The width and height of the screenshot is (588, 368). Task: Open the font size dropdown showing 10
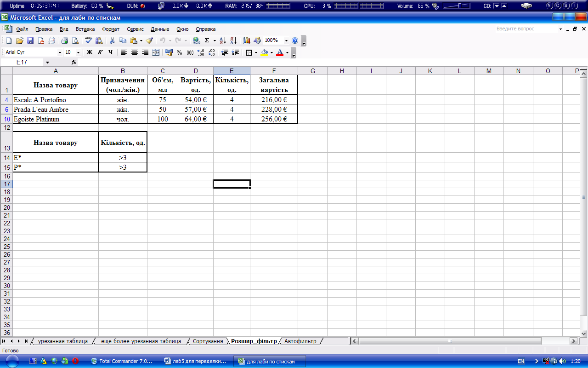(x=78, y=52)
